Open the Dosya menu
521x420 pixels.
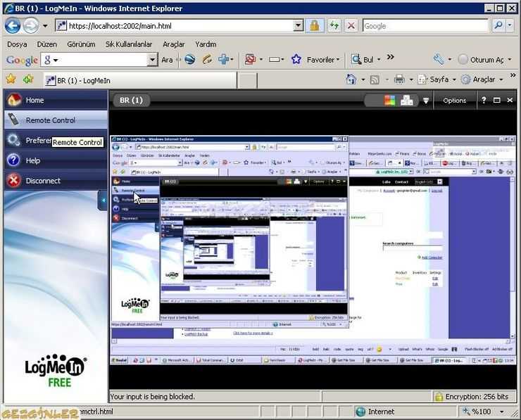17,44
